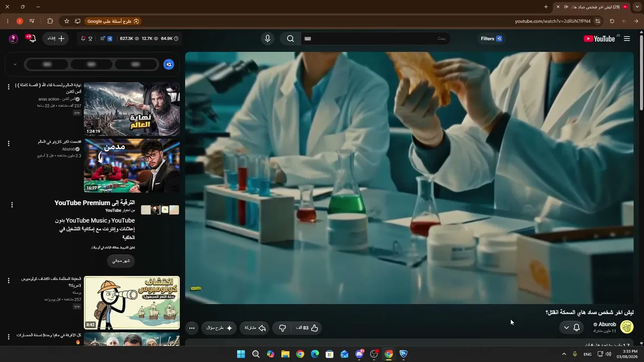The image size is (644, 362).
Task: Open the Chrome profile avatar button
Action: tap(20, 21)
